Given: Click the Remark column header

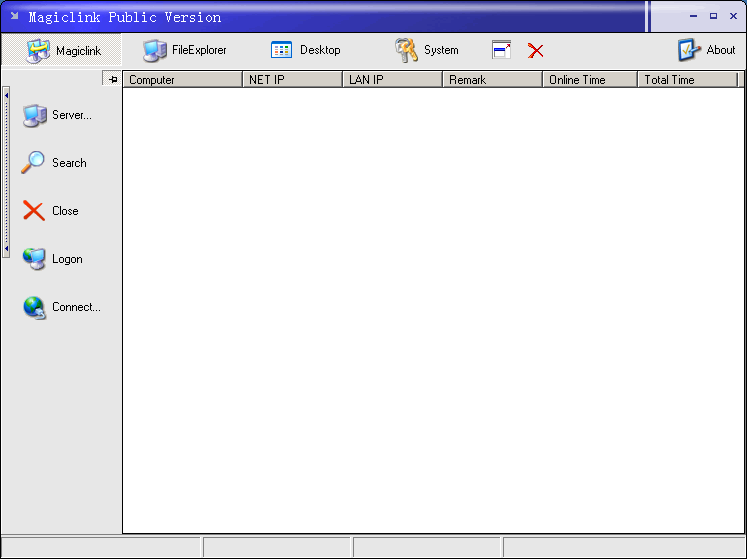Looking at the screenshot, I should [x=492, y=80].
